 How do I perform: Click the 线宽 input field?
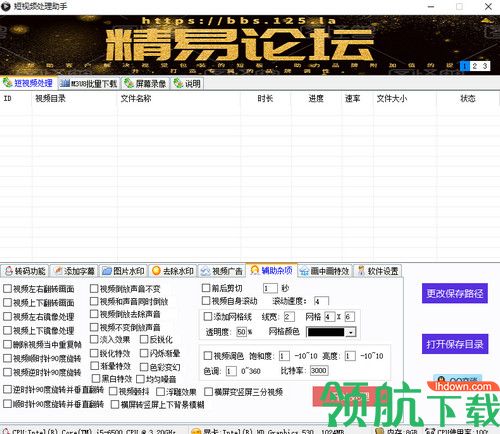click(x=289, y=316)
